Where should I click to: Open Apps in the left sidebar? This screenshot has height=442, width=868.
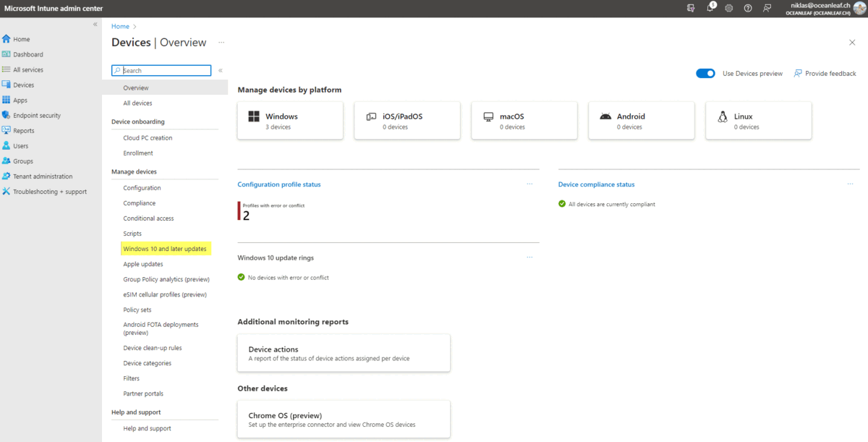[x=20, y=100]
